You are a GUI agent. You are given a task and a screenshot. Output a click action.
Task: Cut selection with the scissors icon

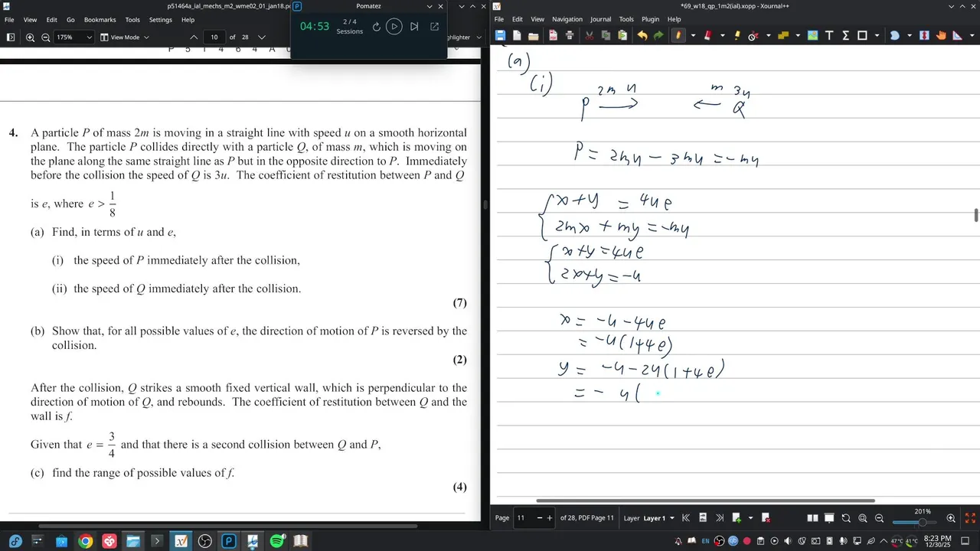point(590,35)
